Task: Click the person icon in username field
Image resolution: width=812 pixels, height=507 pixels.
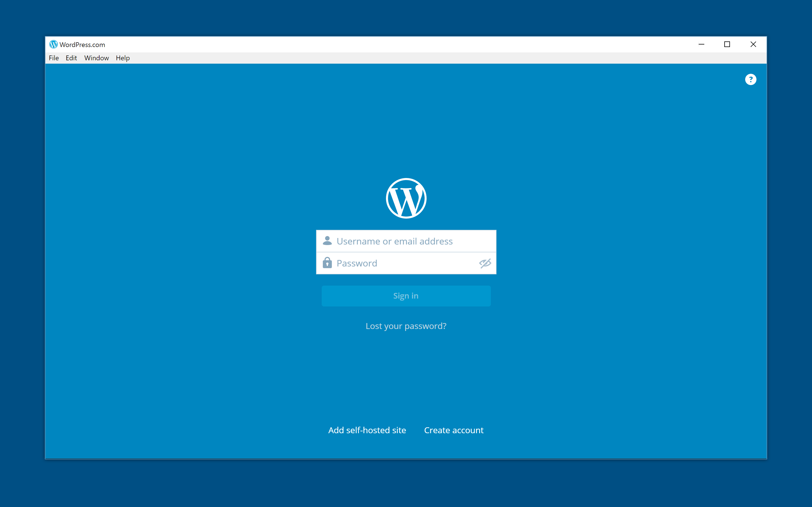Action: click(327, 241)
